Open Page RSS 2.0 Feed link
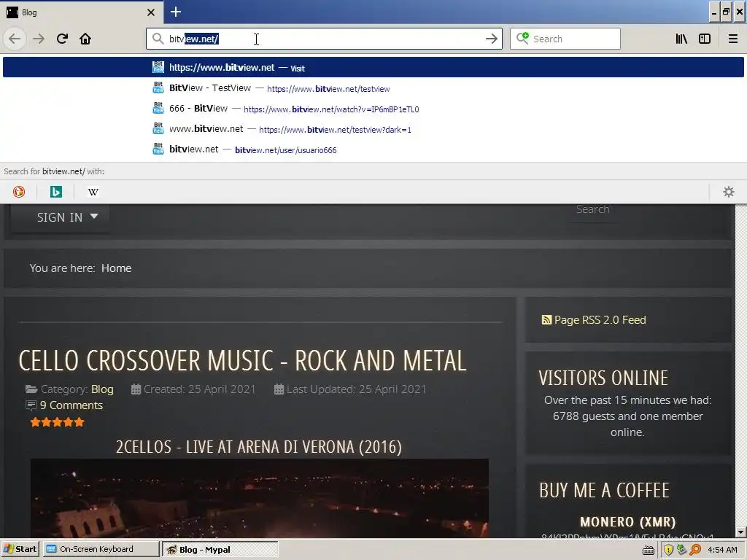The image size is (747, 560). [600, 320]
